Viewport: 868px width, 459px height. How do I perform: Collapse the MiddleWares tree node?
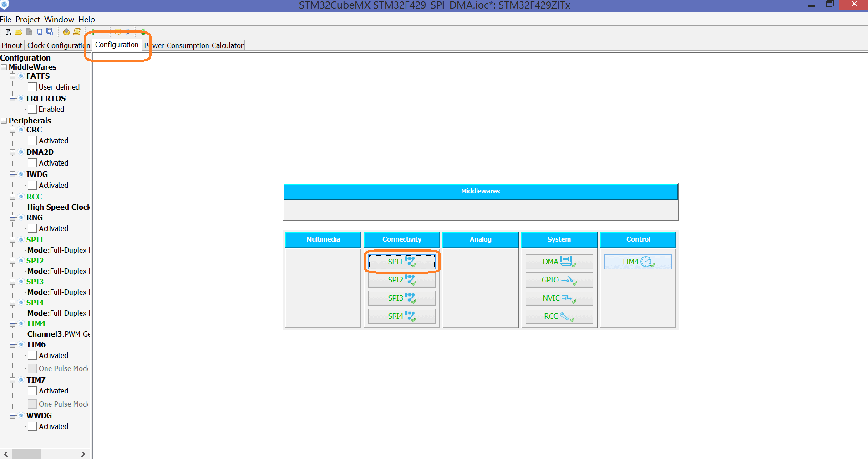click(4, 67)
